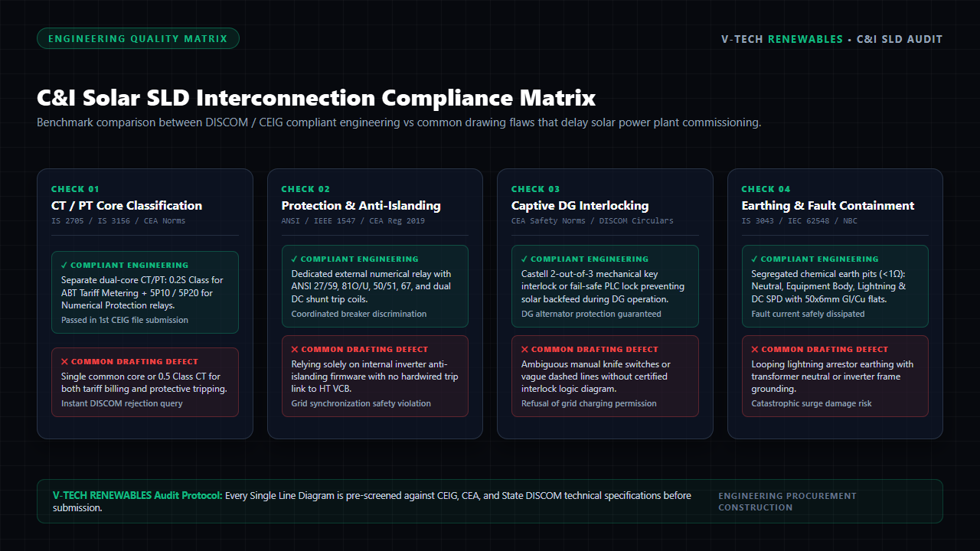980x551 pixels.
Task: Click the 'Coordinated breaker discrimination' note
Action: tap(359, 314)
